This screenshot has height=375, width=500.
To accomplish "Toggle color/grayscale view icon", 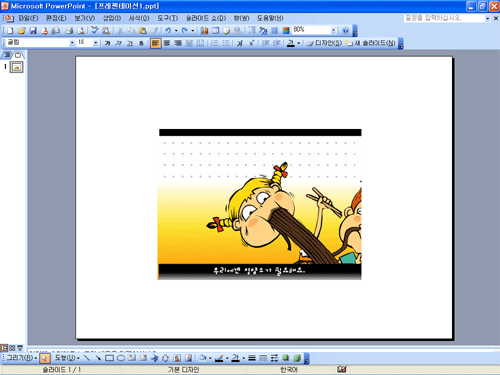I will (286, 31).
